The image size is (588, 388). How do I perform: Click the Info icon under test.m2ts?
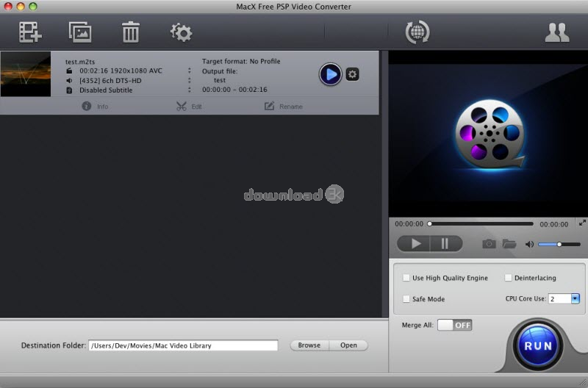pyautogui.click(x=86, y=106)
